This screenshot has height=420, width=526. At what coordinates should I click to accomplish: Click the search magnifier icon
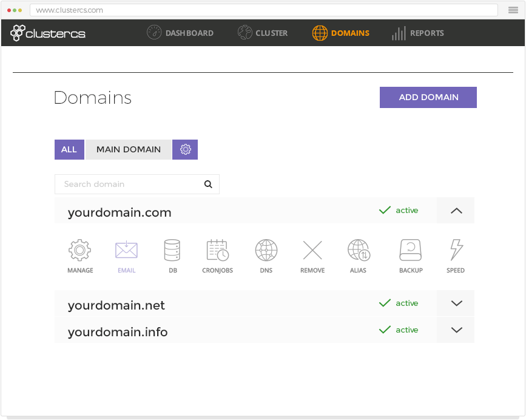(x=208, y=184)
